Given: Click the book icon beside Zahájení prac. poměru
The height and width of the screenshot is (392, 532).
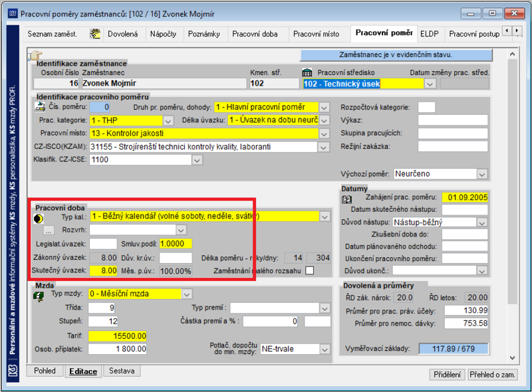Looking at the screenshot, I should (346, 199).
